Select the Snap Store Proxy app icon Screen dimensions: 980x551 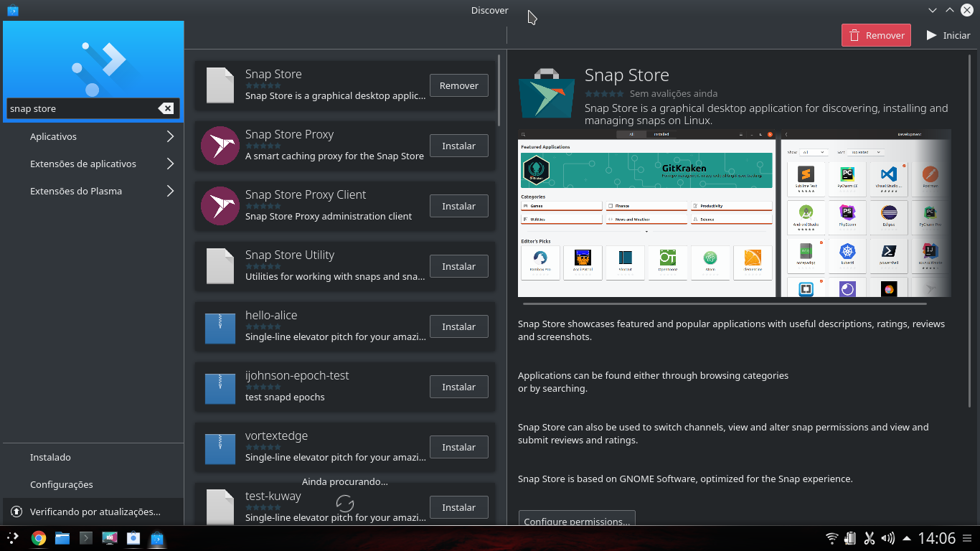[220, 146]
